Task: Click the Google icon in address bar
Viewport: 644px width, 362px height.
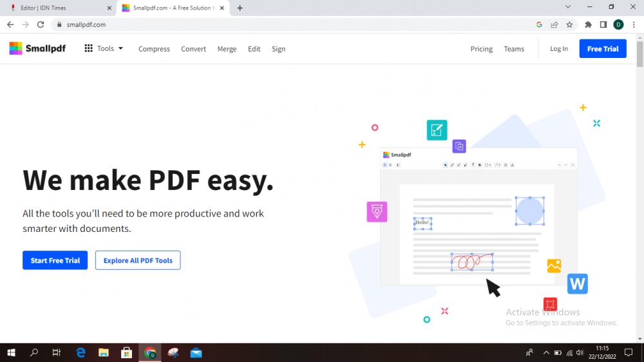Action: [539, 24]
